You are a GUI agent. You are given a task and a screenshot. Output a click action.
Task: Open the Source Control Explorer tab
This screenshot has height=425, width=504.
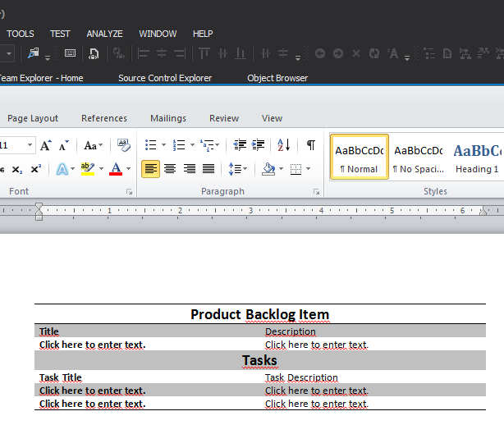pos(165,78)
